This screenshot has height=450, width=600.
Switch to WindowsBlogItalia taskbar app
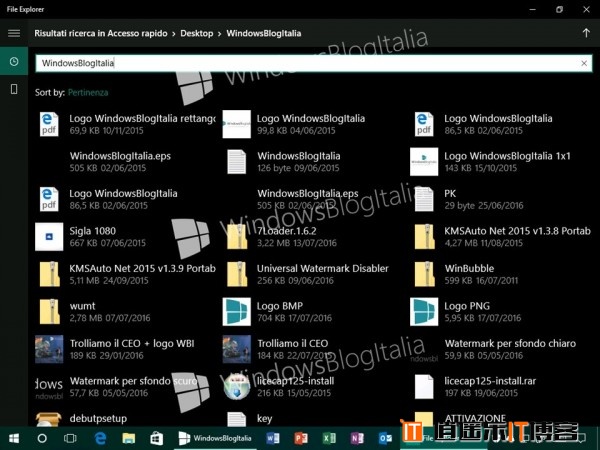(x=215, y=439)
